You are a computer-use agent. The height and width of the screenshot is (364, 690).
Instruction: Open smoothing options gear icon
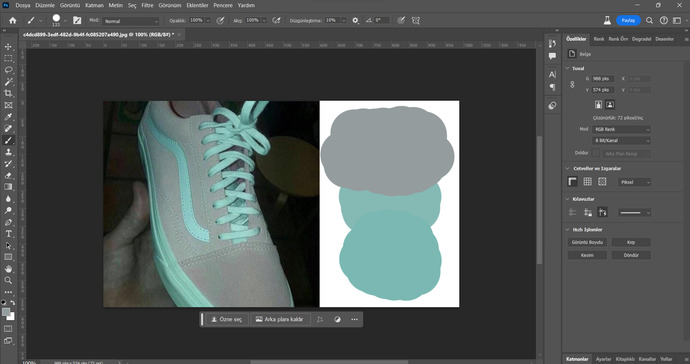click(x=356, y=21)
